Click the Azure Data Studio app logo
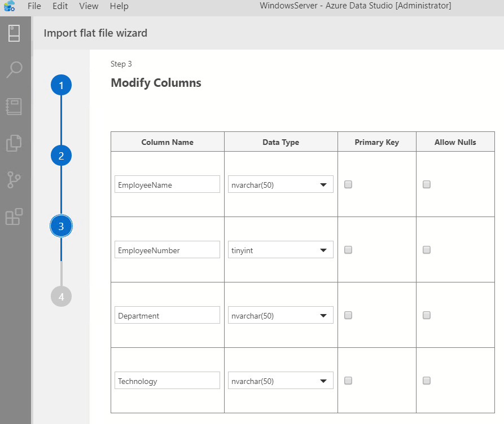The image size is (504, 424). [10, 6]
